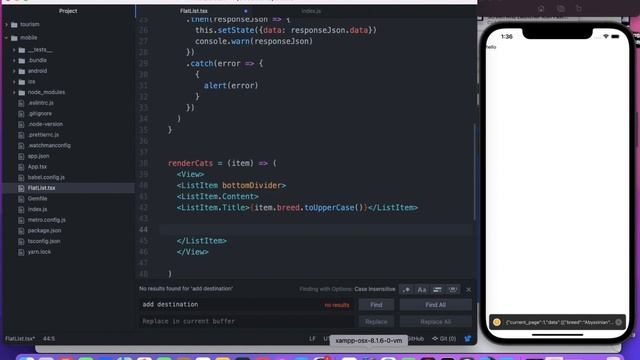640x360 pixels.
Task: Expand the __tests__ folder
Action: pos(14,50)
